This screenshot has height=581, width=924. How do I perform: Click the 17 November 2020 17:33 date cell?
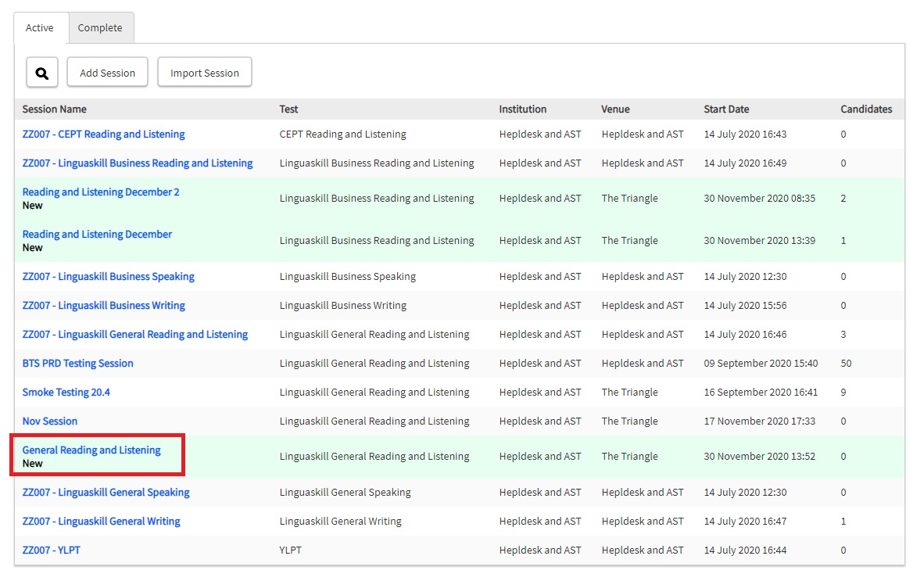(760, 421)
